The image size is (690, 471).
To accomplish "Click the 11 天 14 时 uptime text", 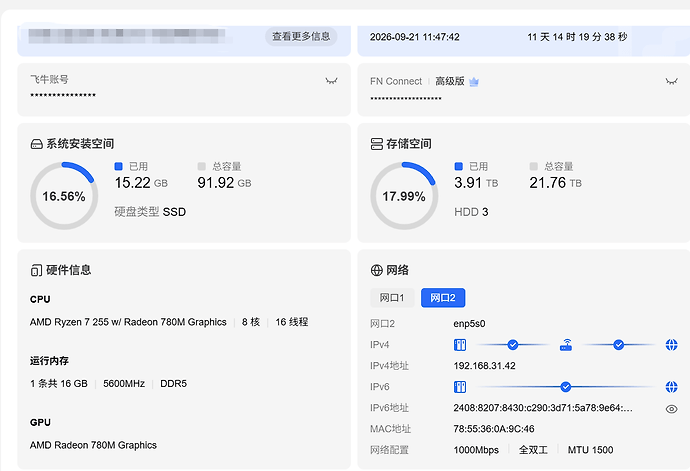I will click(x=577, y=37).
